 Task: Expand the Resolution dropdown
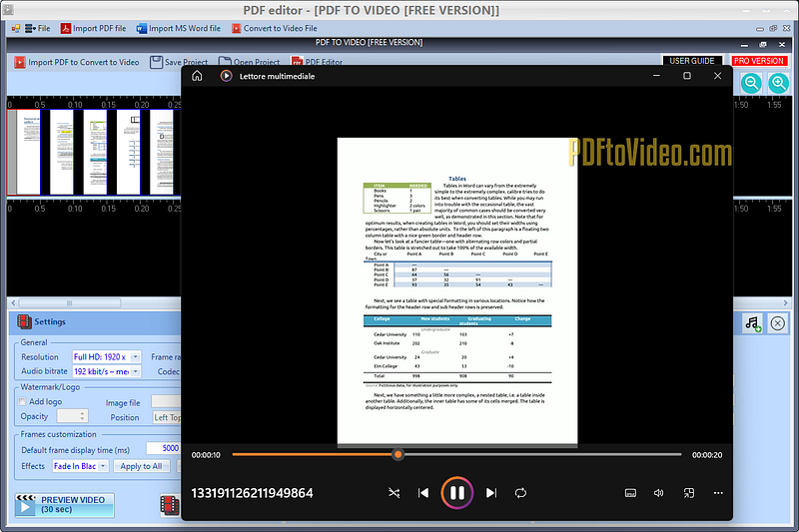pos(136,357)
